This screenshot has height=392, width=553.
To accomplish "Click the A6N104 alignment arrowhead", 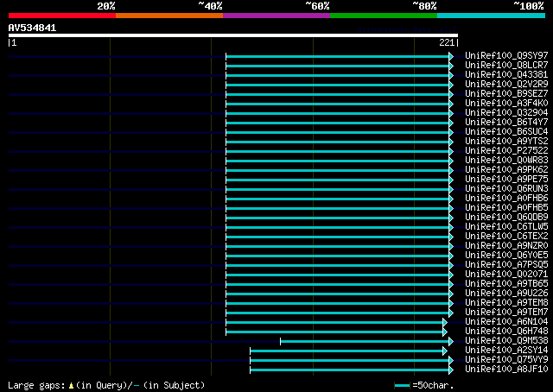I will tap(445, 322).
